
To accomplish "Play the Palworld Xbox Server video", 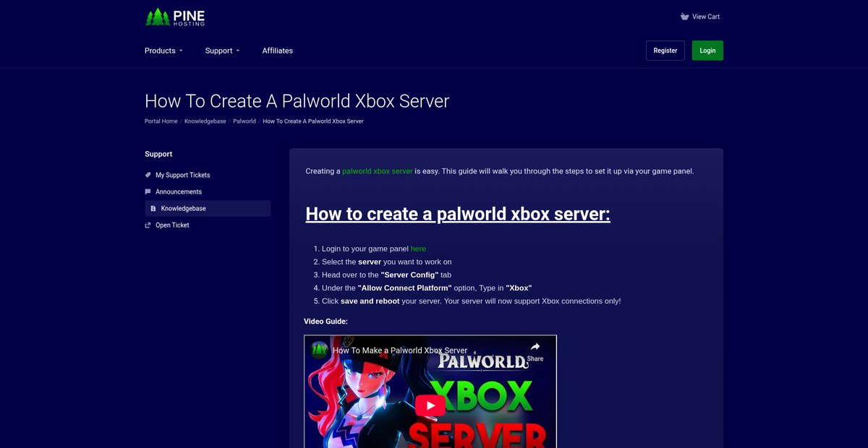I will point(430,405).
